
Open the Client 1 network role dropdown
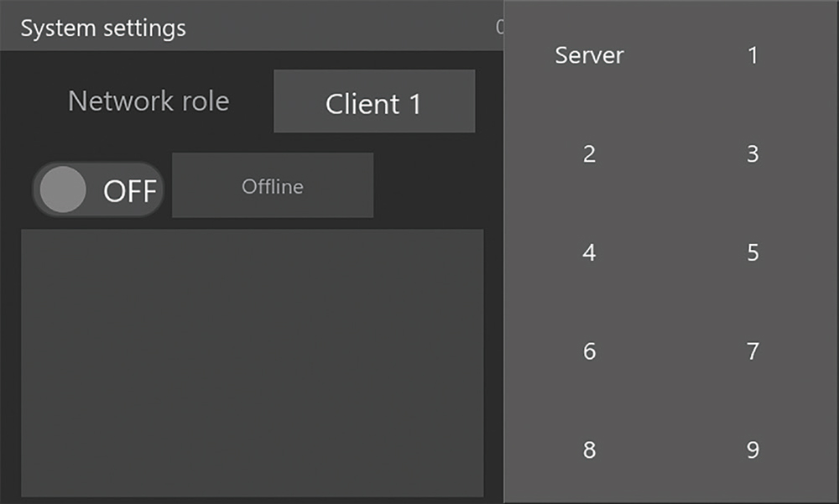374,101
